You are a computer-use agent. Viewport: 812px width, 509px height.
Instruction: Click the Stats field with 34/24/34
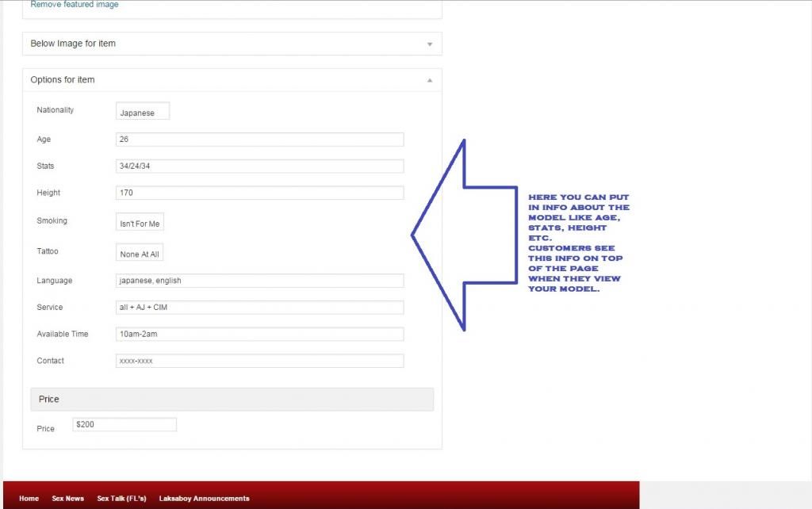click(259, 166)
